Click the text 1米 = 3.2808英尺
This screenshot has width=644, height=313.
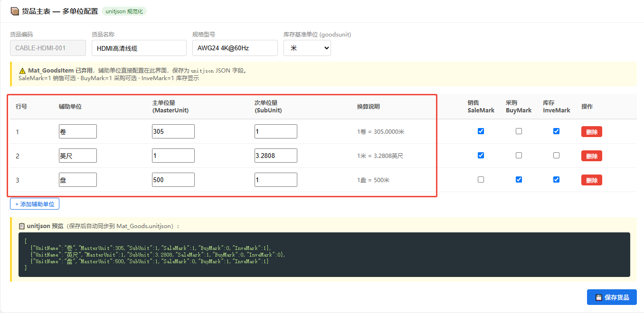coord(380,156)
